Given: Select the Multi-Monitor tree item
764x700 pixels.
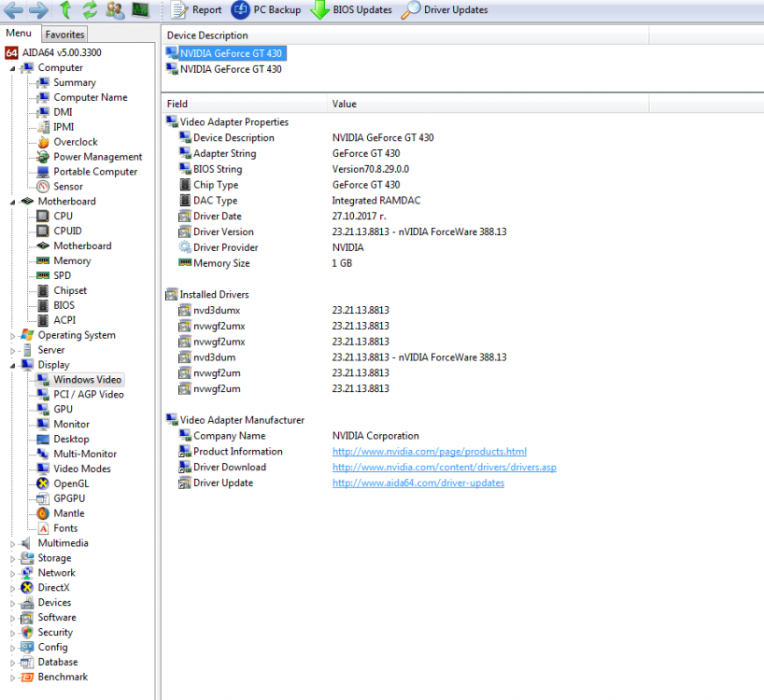Looking at the screenshot, I should 85,455.
